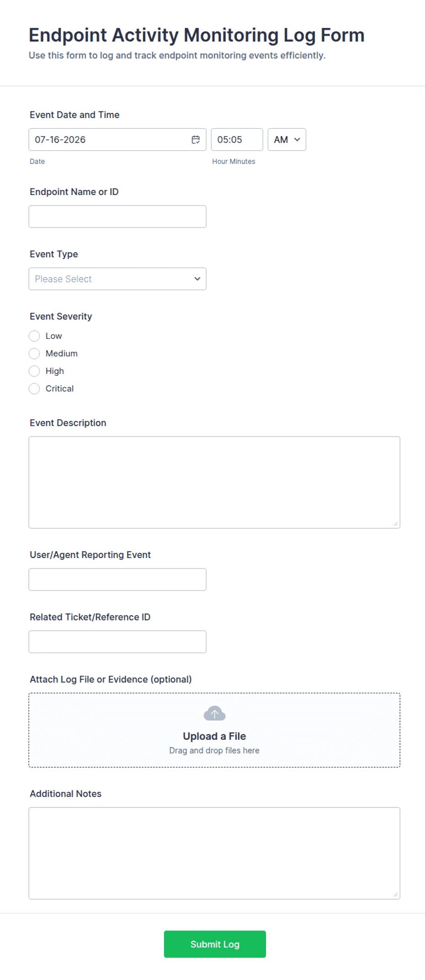Select the User/Agent Reporting Event field
Viewport: 425px width, 980px height.
pos(117,580)
